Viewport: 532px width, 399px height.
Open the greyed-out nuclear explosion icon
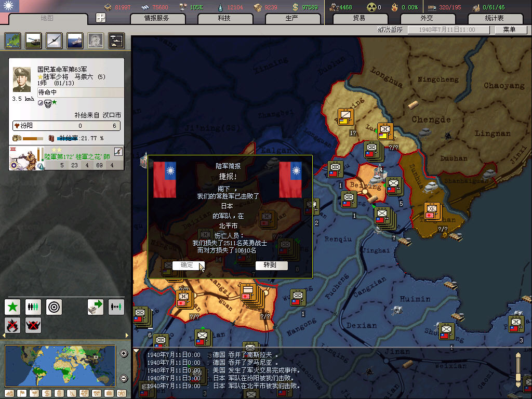[x=96, y=41]
